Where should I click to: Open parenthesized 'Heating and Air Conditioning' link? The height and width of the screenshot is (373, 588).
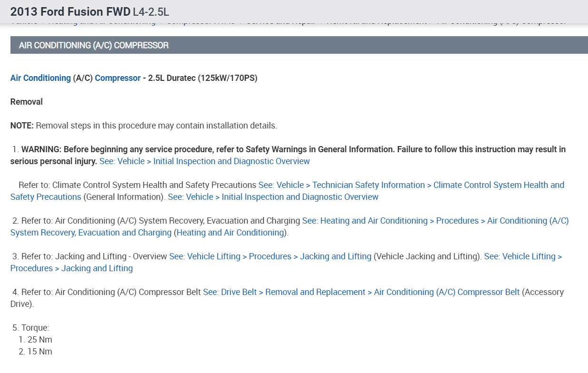(x=230, y=233)
